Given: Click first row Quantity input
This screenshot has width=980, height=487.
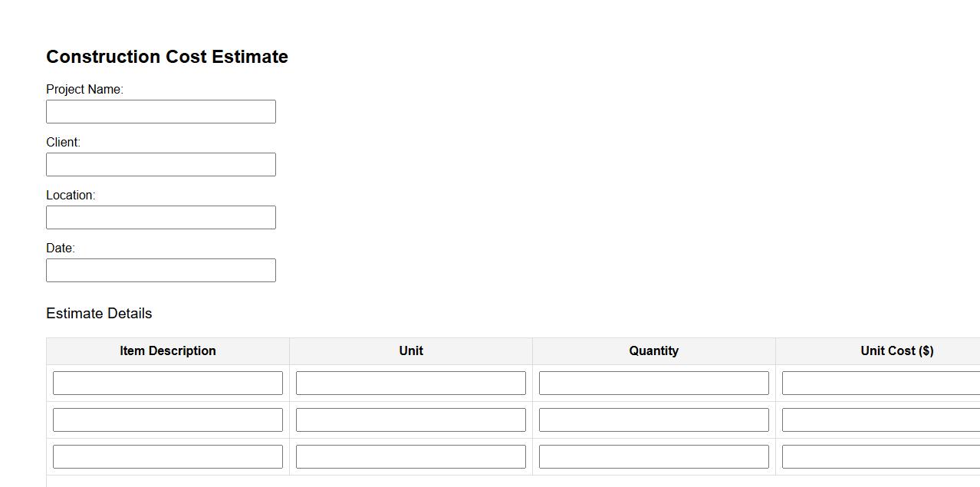Looking at the screenshot, I should tap(654, 383).
